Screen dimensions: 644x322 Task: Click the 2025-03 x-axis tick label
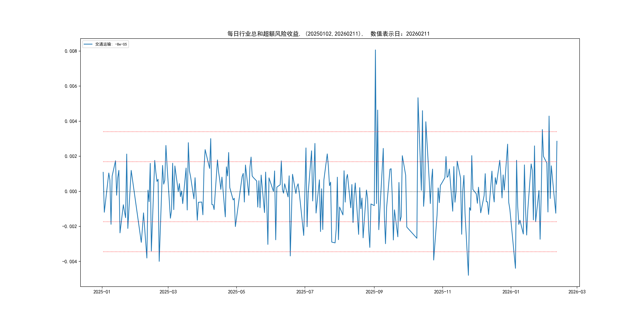168,292
